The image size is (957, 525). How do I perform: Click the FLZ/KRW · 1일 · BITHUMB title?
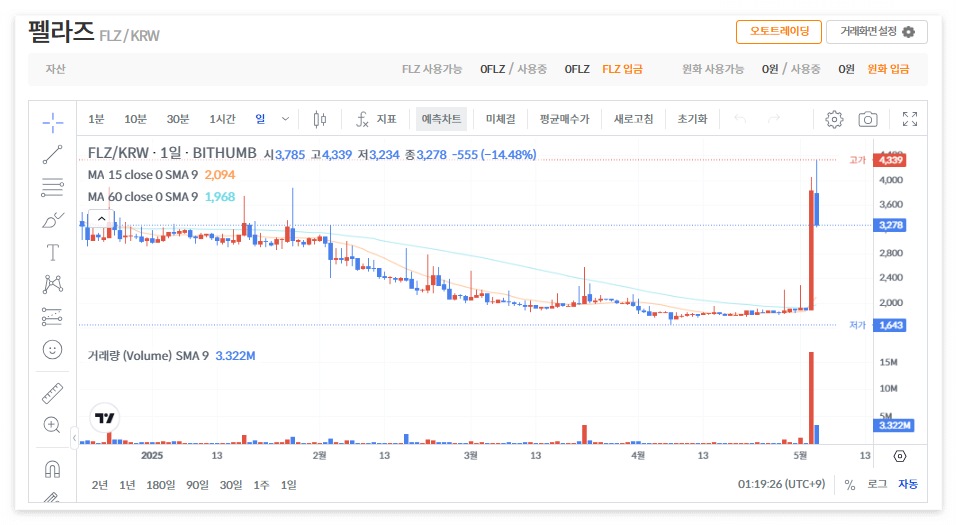pos(172,153)
